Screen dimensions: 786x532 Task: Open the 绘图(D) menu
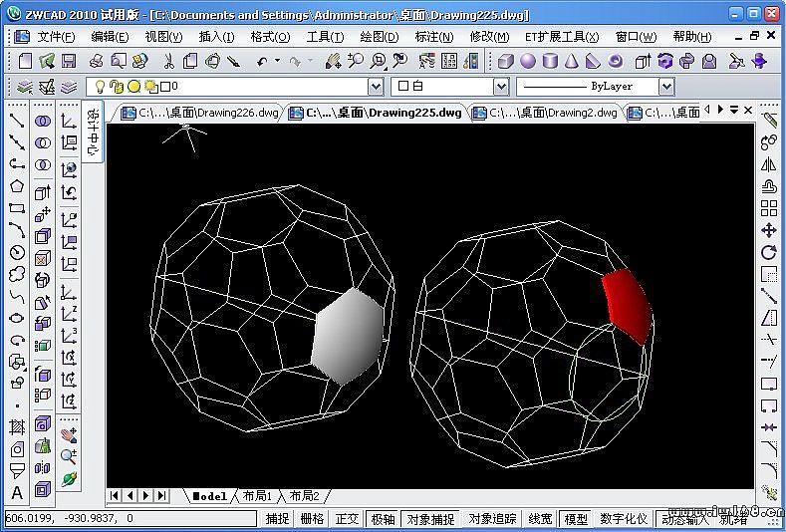point(380,37)
